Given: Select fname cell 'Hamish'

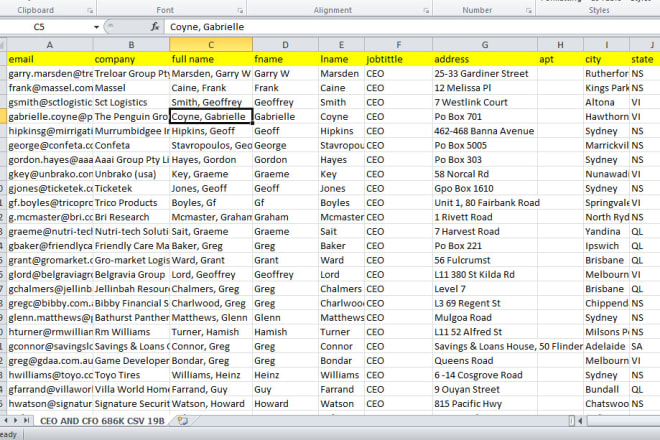Looking at the screenshot, I should click(285, 332).
